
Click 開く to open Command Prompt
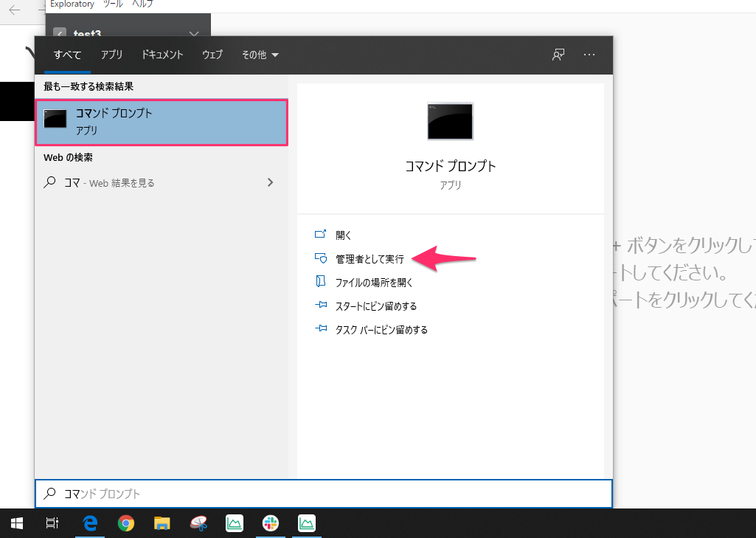pos(343,235)
